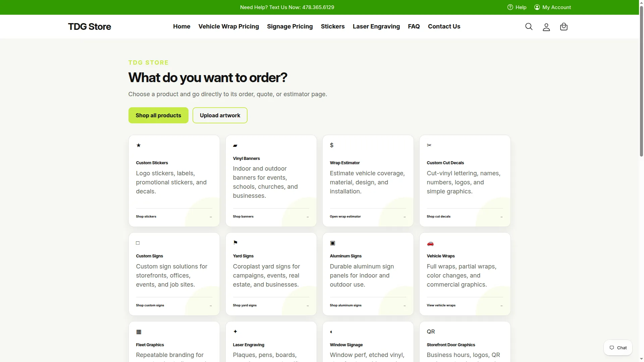
Task: Open the Stickers menu item
Action: coord(332,26)
